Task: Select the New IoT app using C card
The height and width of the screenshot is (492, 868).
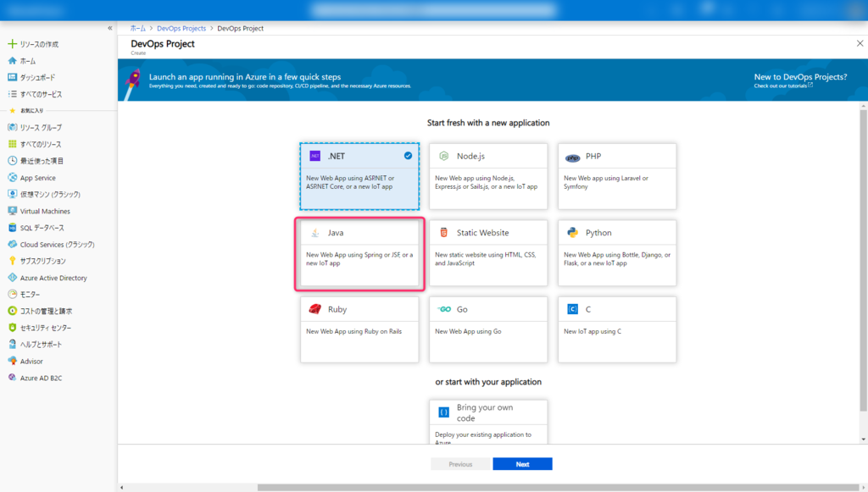Action: 617,329
